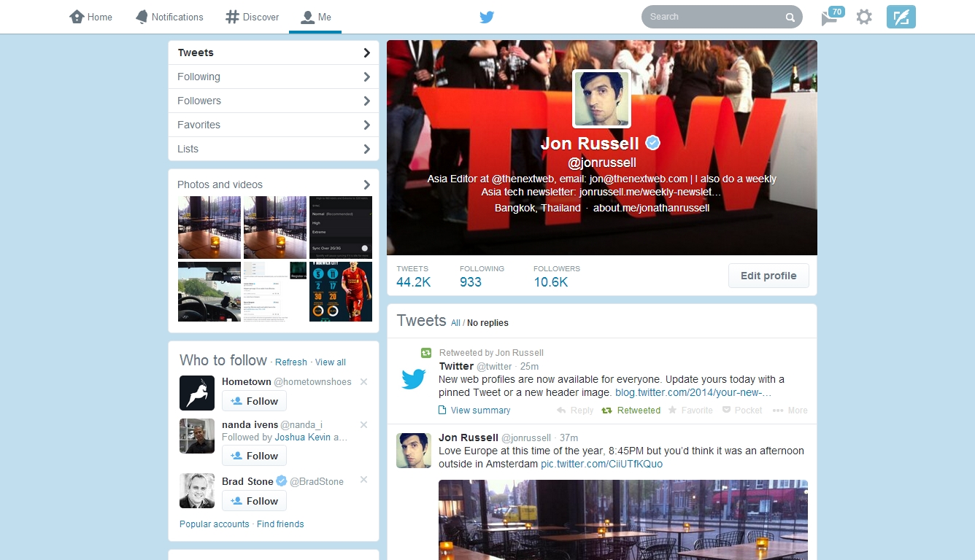Favorite the Twitter tweet
975x560 pixels.
click(690, 411)
